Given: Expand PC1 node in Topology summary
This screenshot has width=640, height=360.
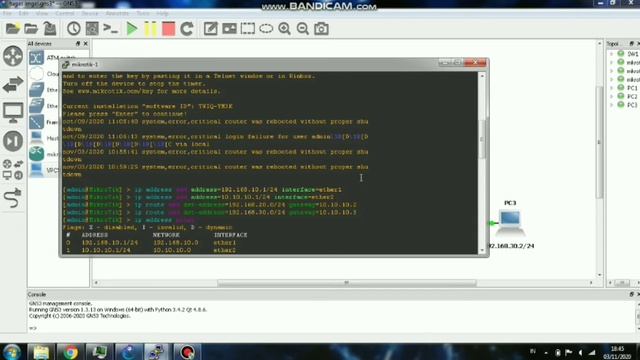Looking at the screenshot, I should [611, 88].
